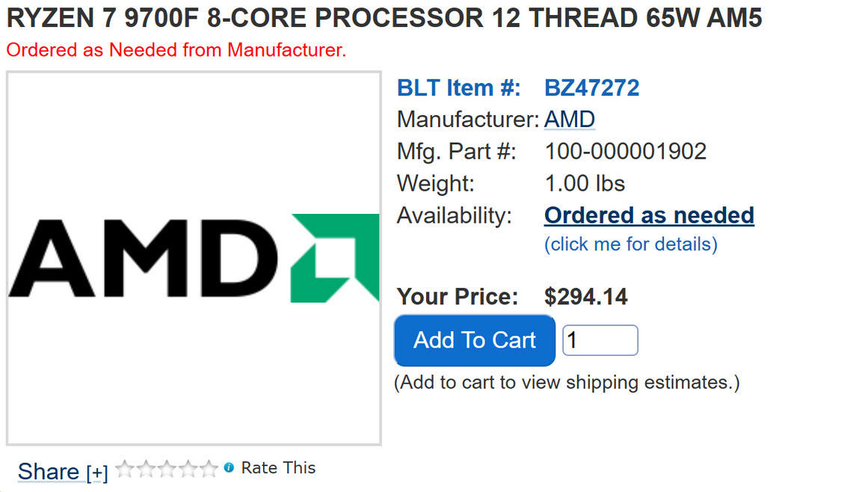Give a four-star rating
Image resolution: width=868 pixels, height=492 pixels.
pyautogui.click(x=187, y=469)
